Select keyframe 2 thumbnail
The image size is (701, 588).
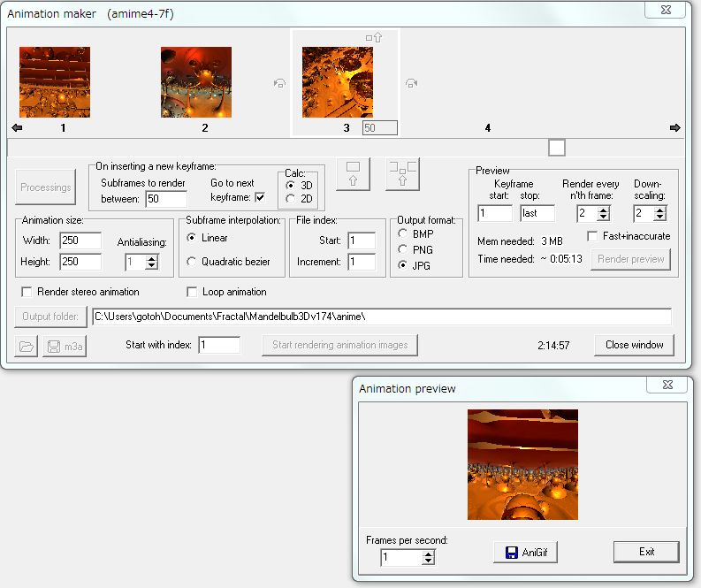[x=196, y=82]
